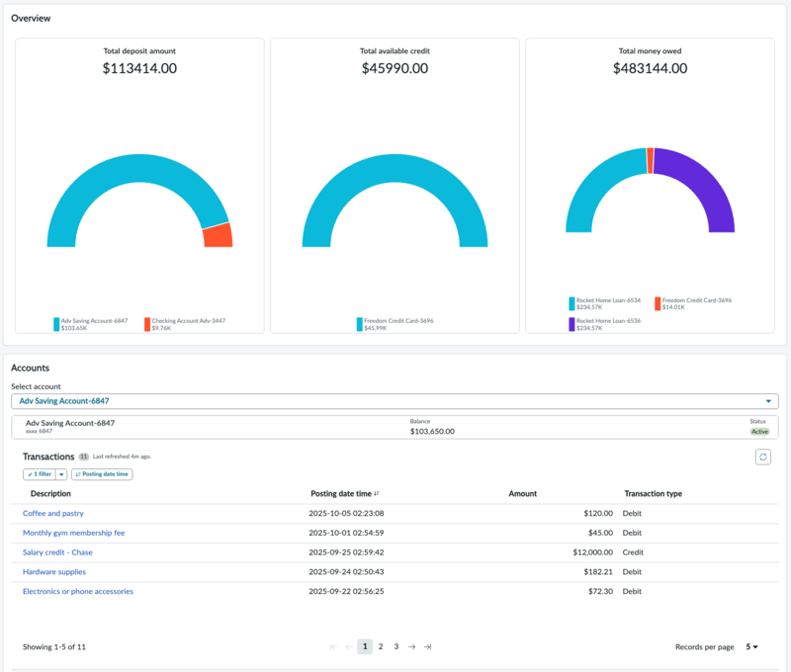
Task: Click the 1 filter button
Action: 40,474
